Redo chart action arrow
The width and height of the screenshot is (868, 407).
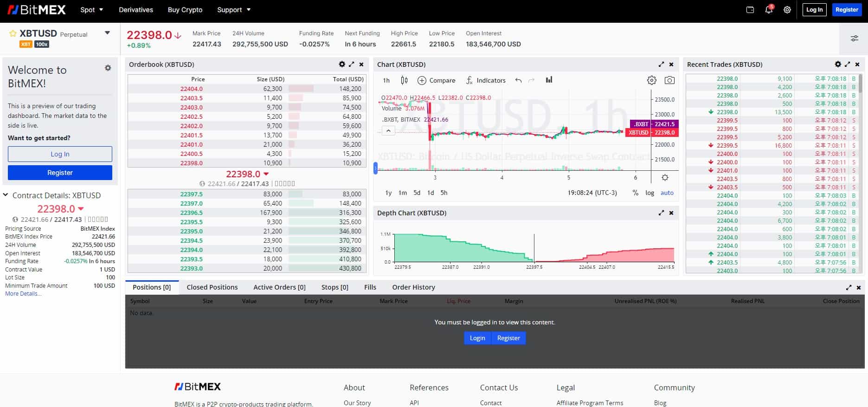pyautogui.click(x=532, y=80)
